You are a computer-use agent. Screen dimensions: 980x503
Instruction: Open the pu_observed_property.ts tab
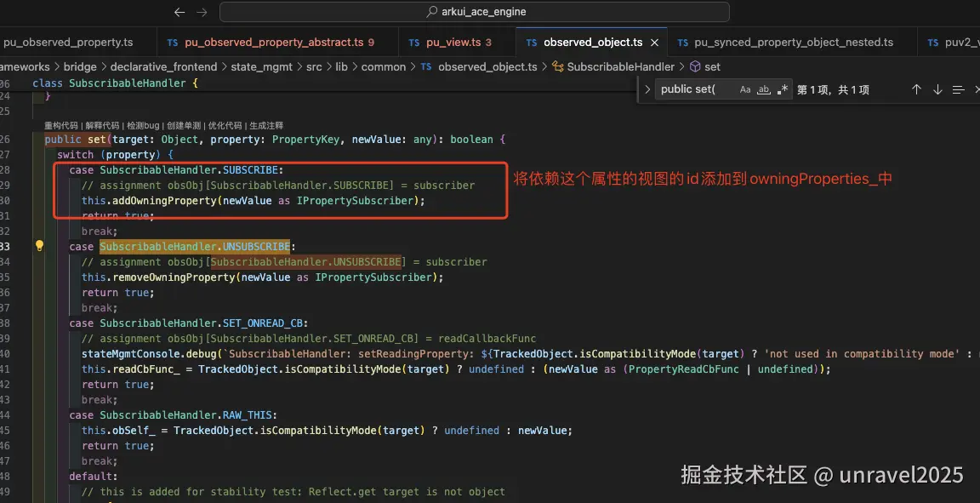(x=68, y=43)
